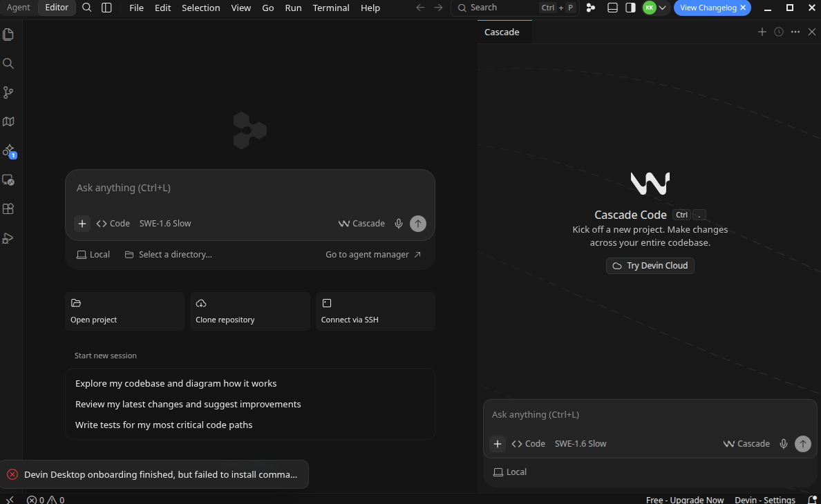This screenshot has width=821, height=504.
Task: Open the Search icon in activity bar
Action: click(x=8, y=64)
